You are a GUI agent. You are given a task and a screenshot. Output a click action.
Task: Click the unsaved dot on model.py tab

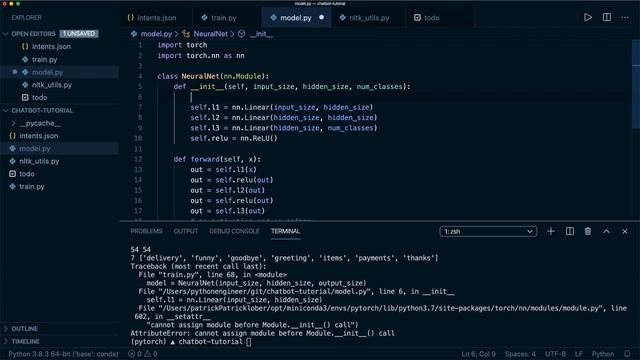(x=322, y=18)
